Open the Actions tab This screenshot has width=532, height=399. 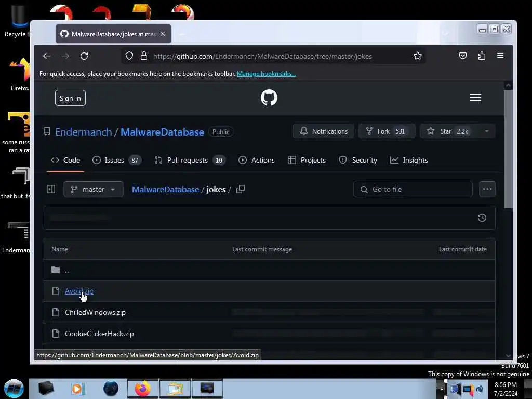257,160
